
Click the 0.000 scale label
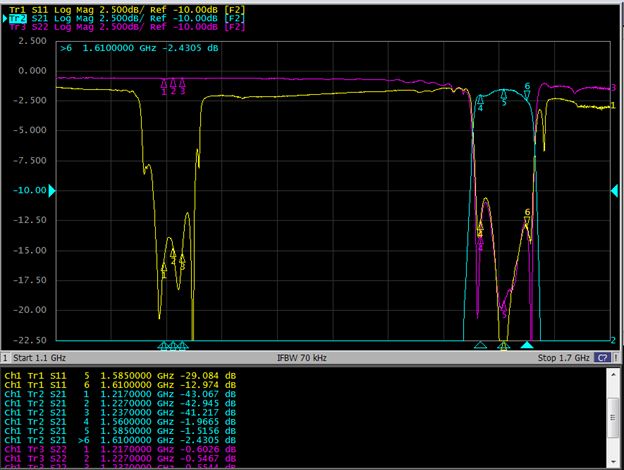pyautogui.click(x=32, y=71)
